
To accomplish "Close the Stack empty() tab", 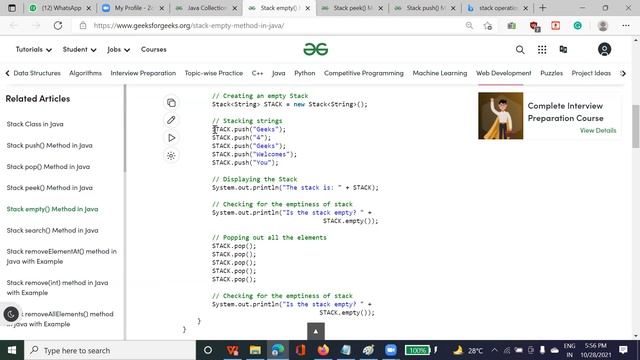I will point(308,8).
